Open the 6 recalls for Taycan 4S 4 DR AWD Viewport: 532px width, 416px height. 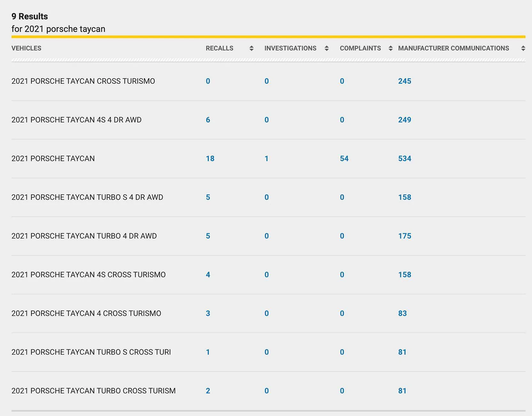coord(208,120)
